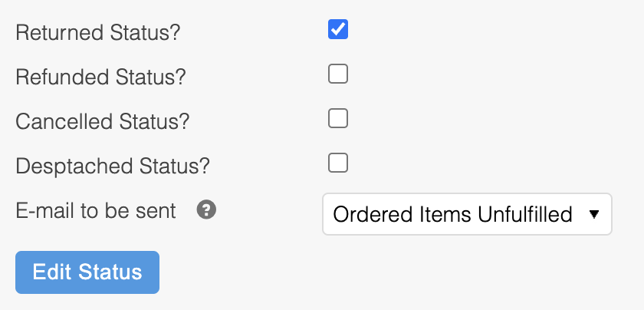The height and width of the screenshot is (310, 644).
Task: Click the Cancelled Status? label text
Action: click(x=103, y=122)
